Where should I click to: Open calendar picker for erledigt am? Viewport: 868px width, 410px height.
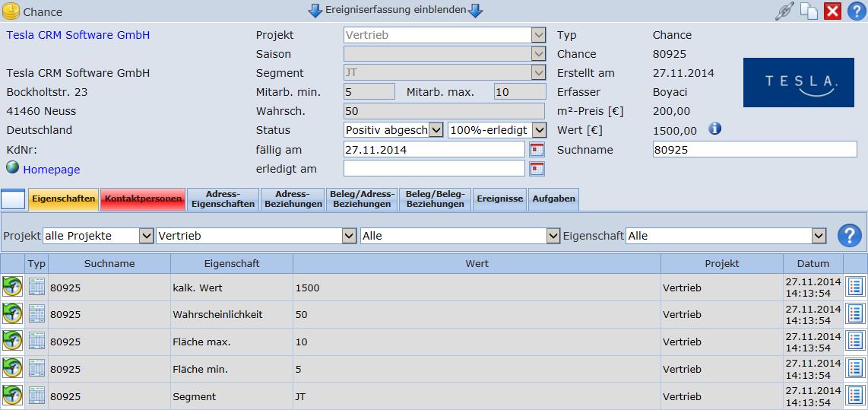(537, 168)
